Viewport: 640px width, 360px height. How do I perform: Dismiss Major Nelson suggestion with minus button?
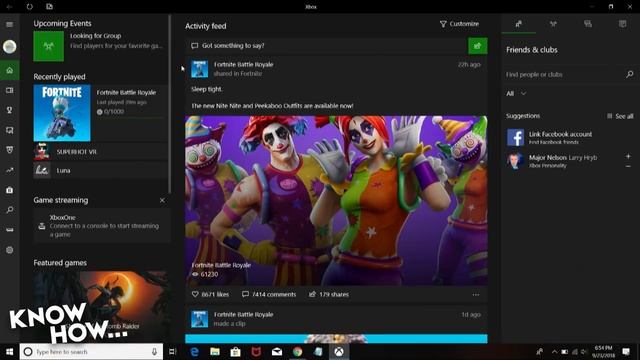(628, 166)
